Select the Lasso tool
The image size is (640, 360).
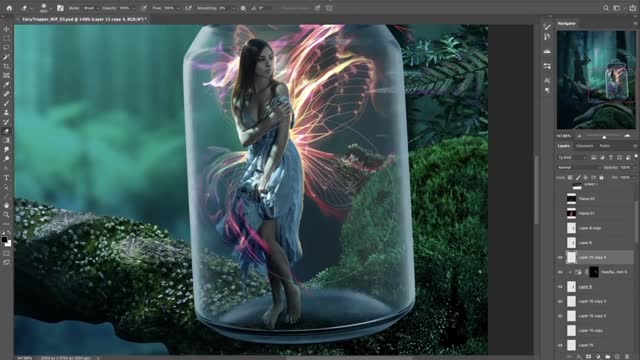click(6, 48)
